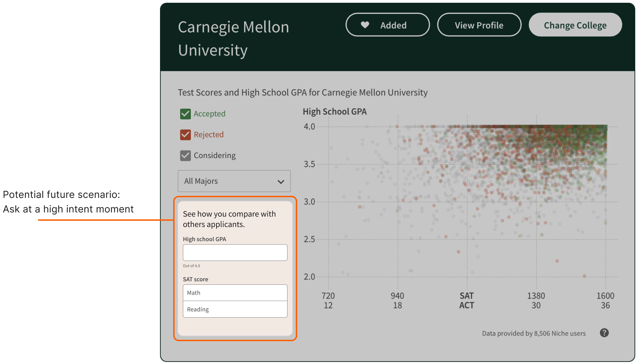Screen dimensions: 638x364
Task: Click the '720 12' axis label
Action: (328, 301)
